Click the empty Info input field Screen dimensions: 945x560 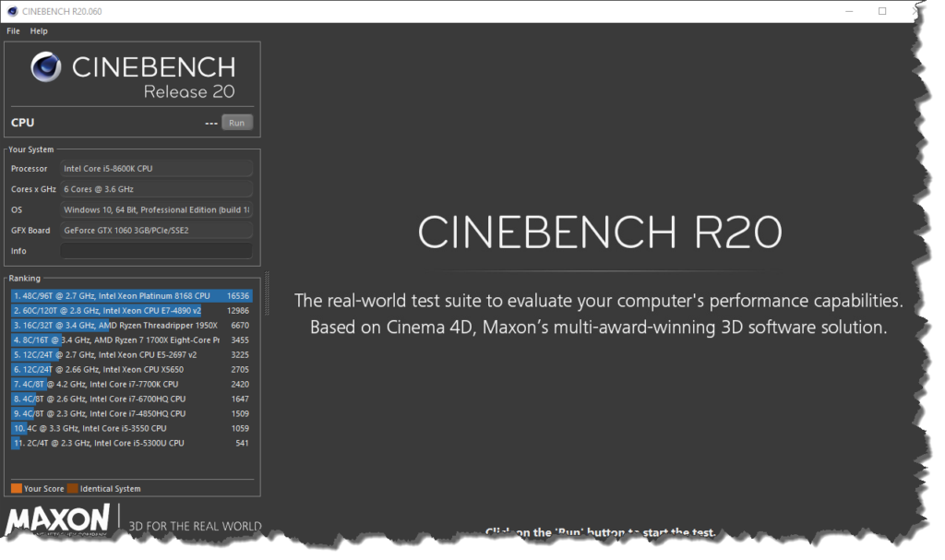point(156,251)
